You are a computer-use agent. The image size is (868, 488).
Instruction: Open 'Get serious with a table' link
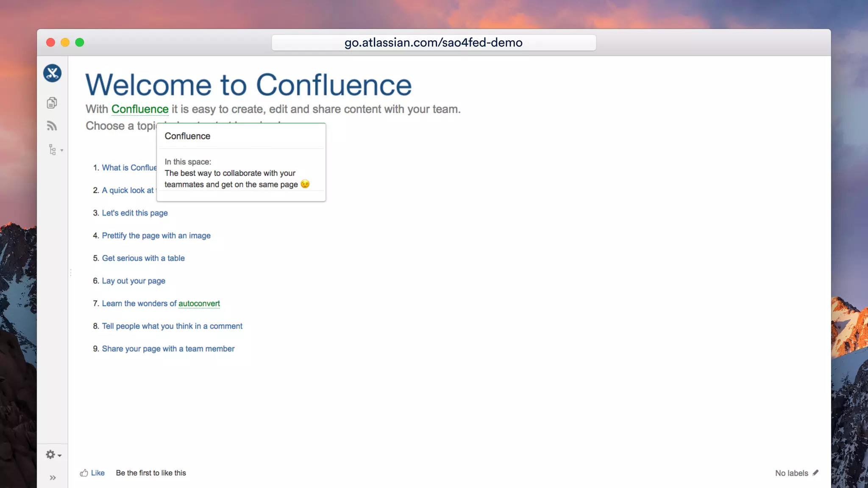coord(143,258)
